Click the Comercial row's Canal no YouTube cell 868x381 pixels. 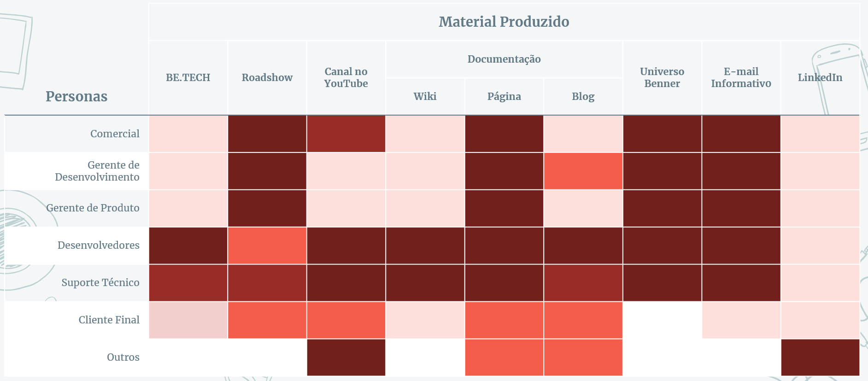pos(346,134)
